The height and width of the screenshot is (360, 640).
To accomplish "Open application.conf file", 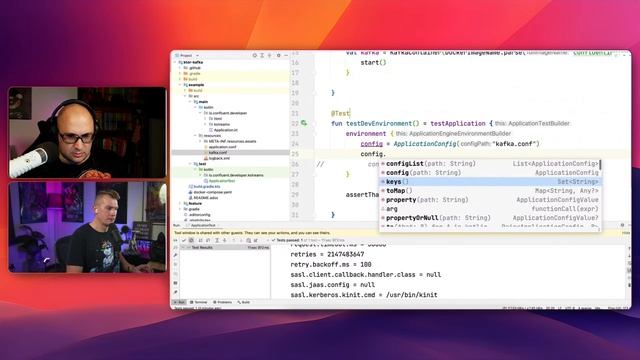I will pyautogui.click(x=220, y=147).
